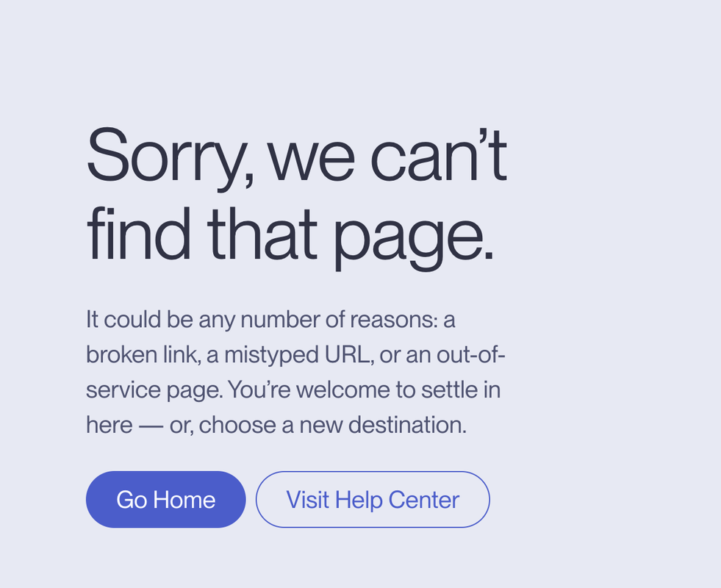Go to the Help Center using the outlined button
Screen dimensions: 721x588
[373, 499]
